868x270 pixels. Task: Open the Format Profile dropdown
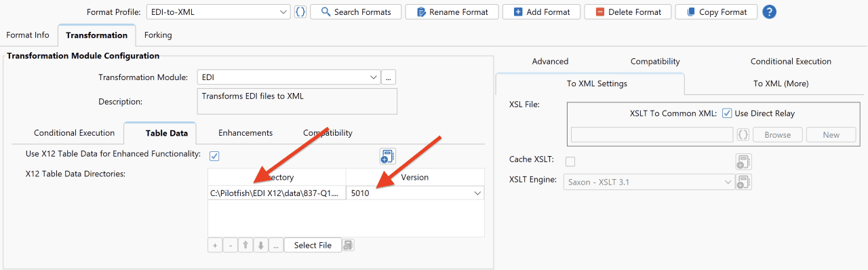click(218, 12)
